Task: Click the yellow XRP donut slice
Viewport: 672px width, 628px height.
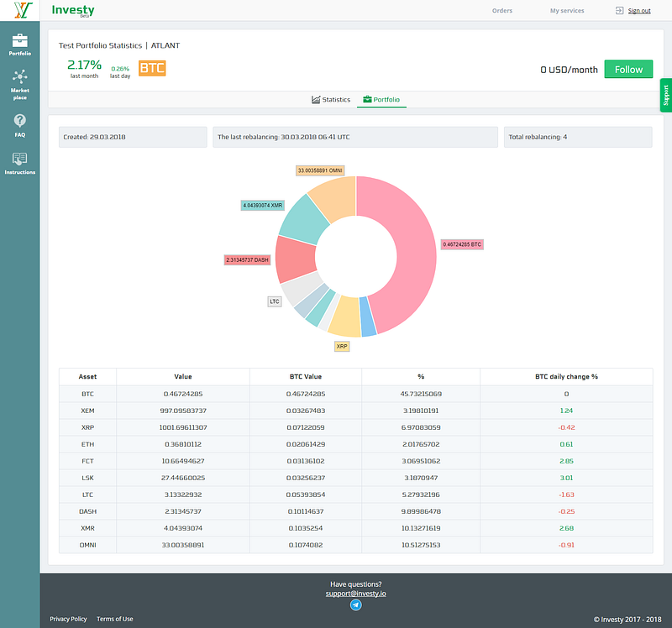Action: click(345, 316)
